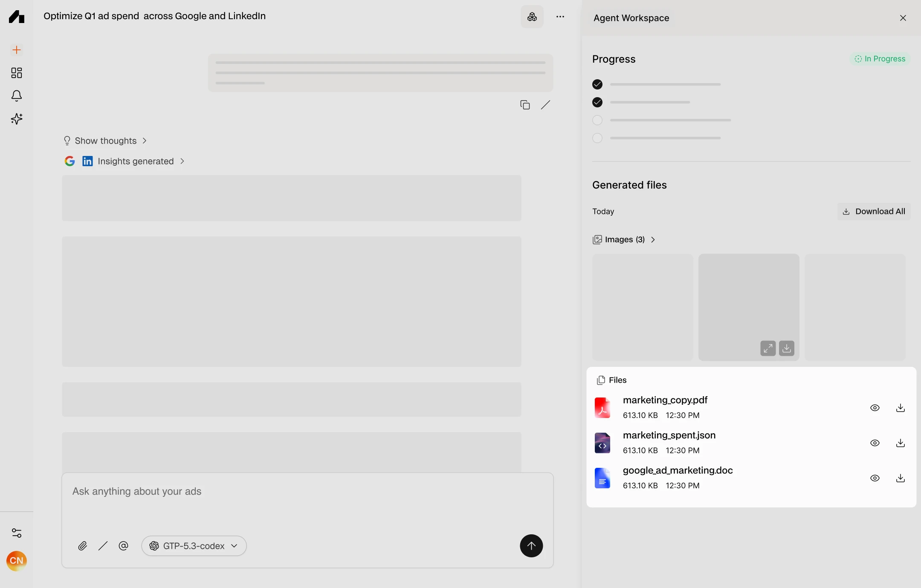Viewport: 921px width, 588px height.
Task: Click the @ mention icon
Action: point(123,546)
